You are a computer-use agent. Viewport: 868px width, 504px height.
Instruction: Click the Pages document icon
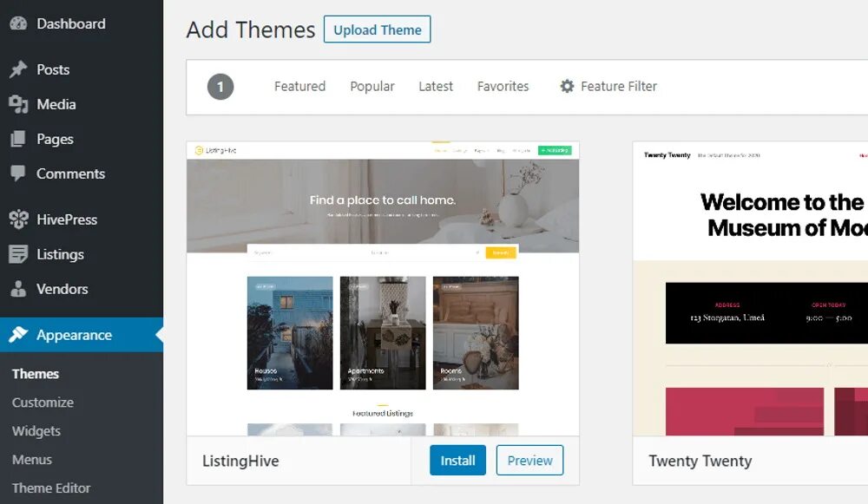coord(18,139)
